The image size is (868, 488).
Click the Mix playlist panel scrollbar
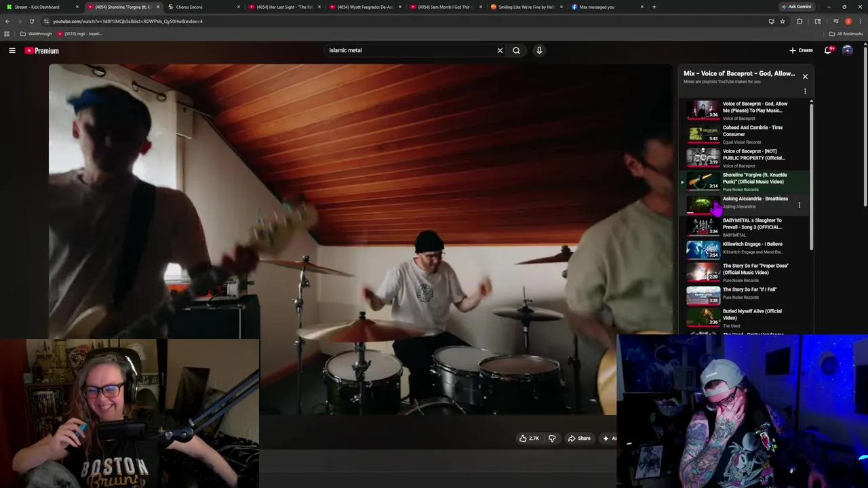coord(811,176)
